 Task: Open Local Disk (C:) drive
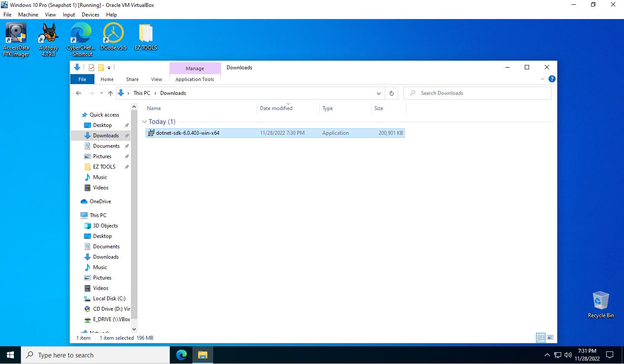tap(109, 299)
